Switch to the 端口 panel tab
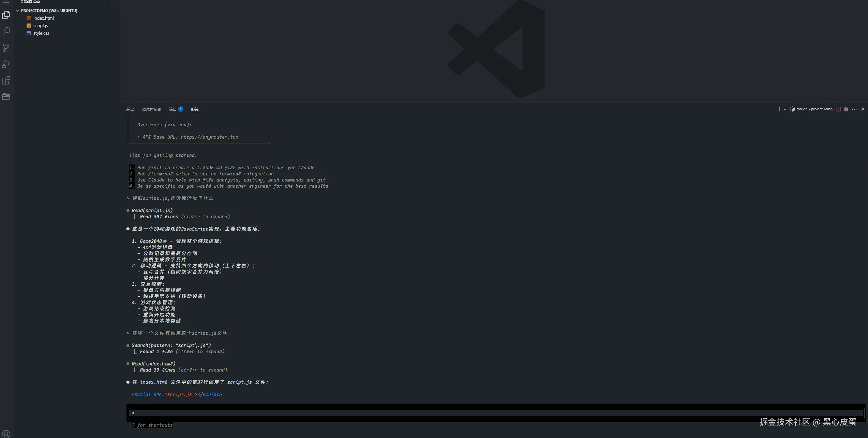Viewport: 868px width, 438px height. point(176,109)
